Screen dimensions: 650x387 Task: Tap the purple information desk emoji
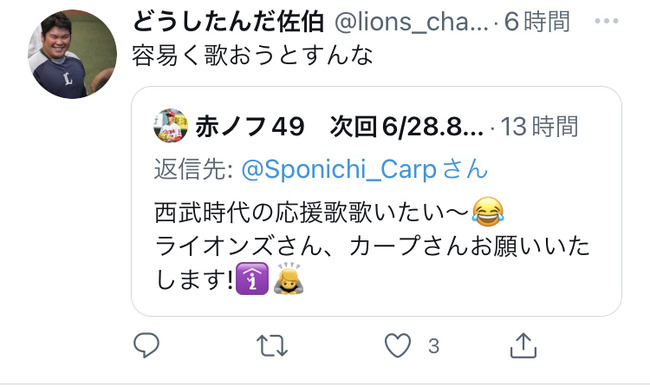252,279
